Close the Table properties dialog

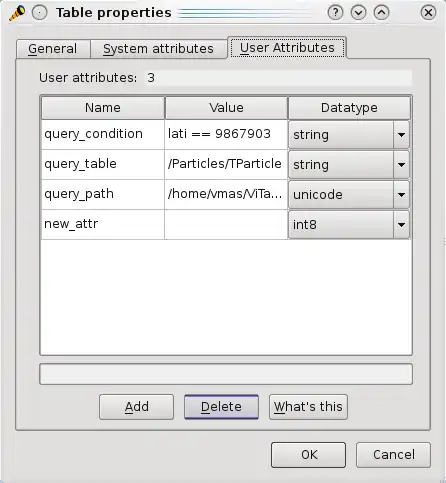pyautogui.click(x=428, y=13)
